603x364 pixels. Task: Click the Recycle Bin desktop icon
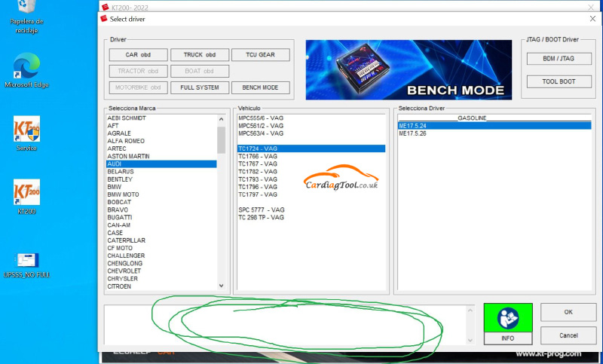click(x=26, y=8)
